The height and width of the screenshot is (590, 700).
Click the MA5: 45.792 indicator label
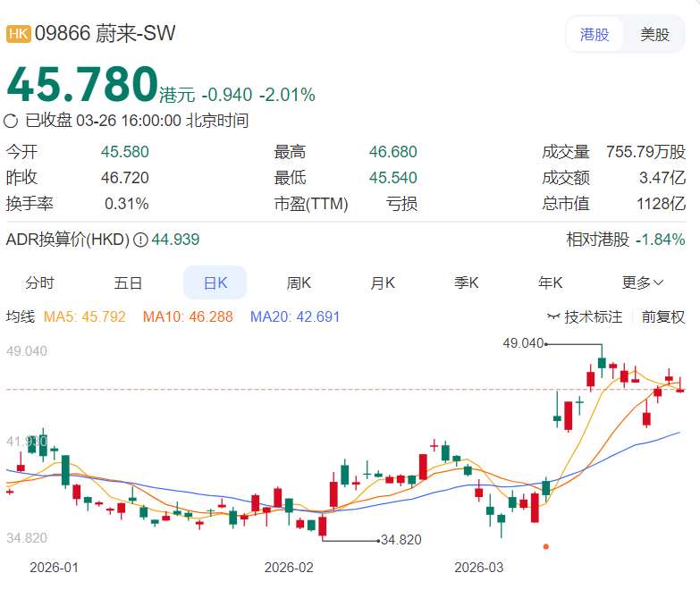point(84,316)
